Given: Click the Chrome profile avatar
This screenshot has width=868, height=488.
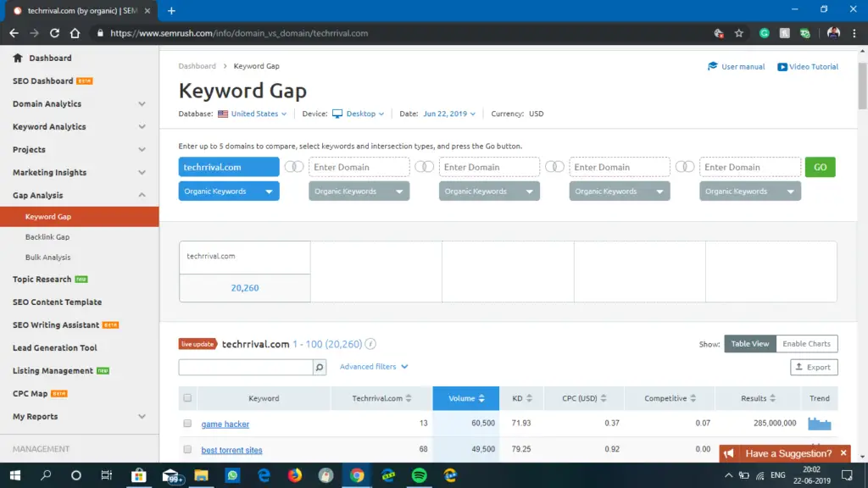Looking at the screenshot, I should [x=833, y=33].
